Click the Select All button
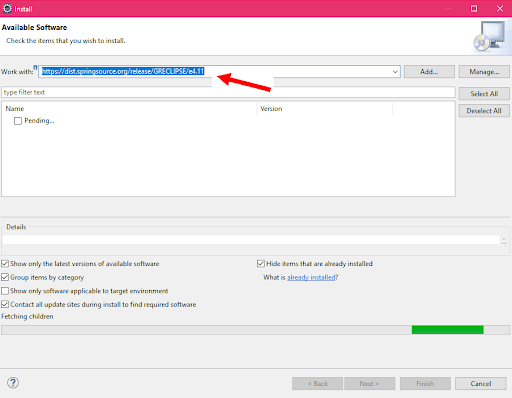This screenshot has width=512, height=398. coord(484,94)
